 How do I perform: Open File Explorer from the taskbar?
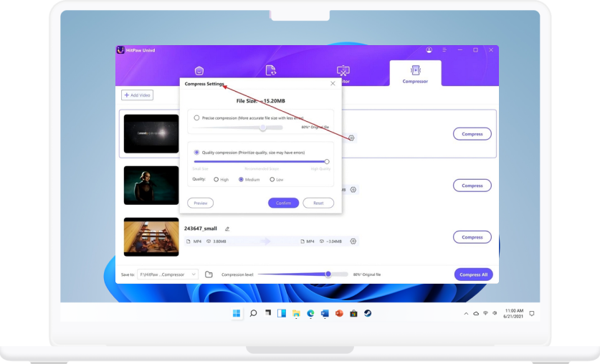coord(296,314)
